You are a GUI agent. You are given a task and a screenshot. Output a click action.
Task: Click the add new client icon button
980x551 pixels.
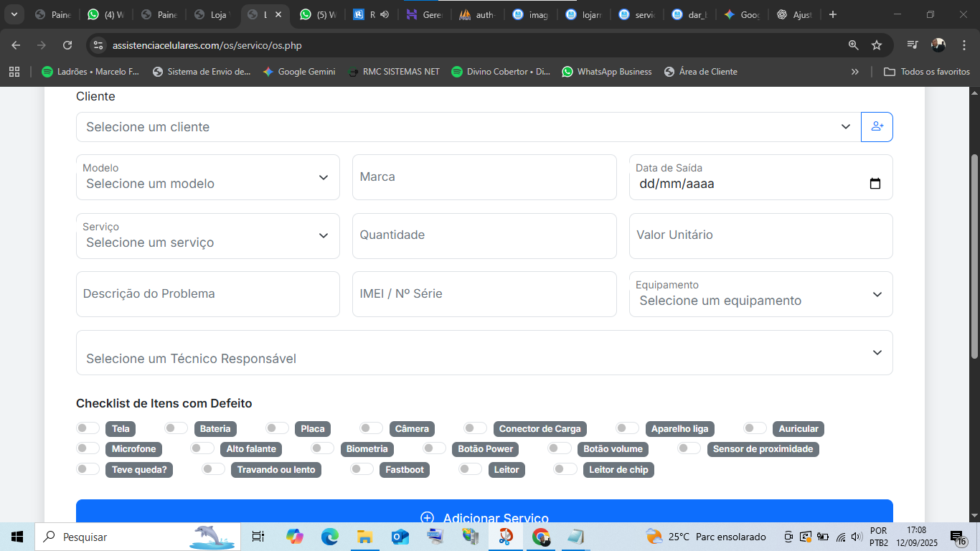[x=877, y=127]
